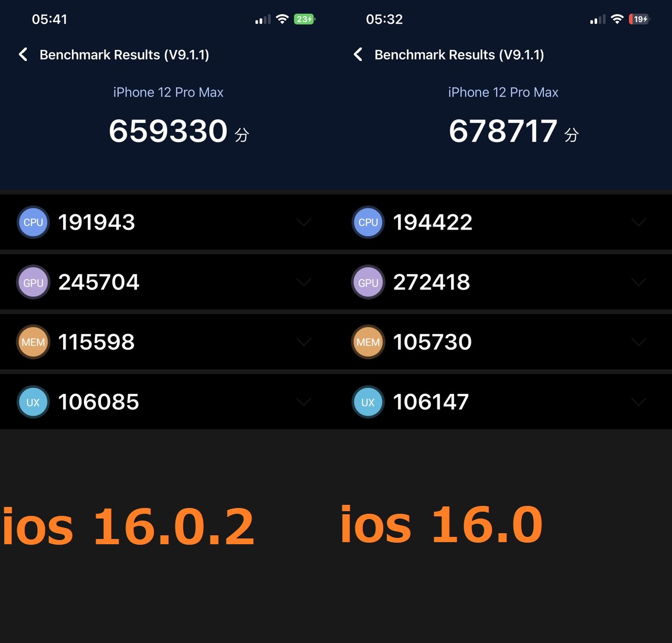This screenshot has width=672, height=643.
Task: Select UX score value 106085
Action: (x=99, y=402)
